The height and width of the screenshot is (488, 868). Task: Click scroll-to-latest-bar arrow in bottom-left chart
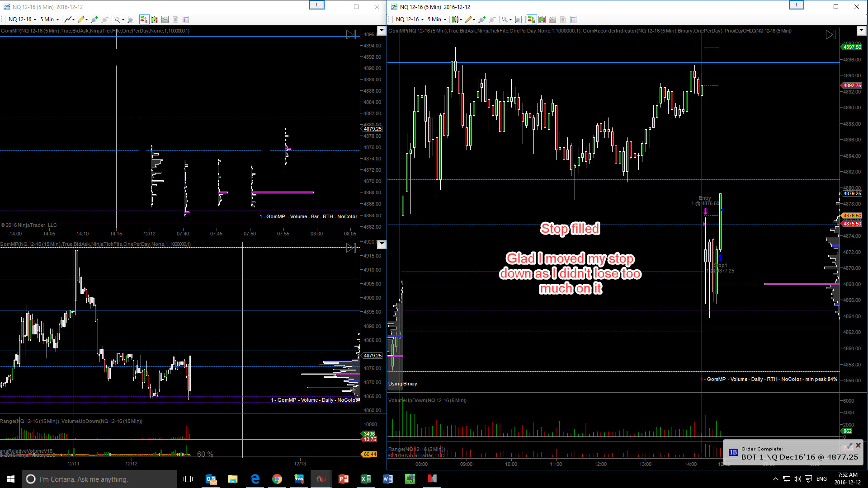tap(351, 248)
